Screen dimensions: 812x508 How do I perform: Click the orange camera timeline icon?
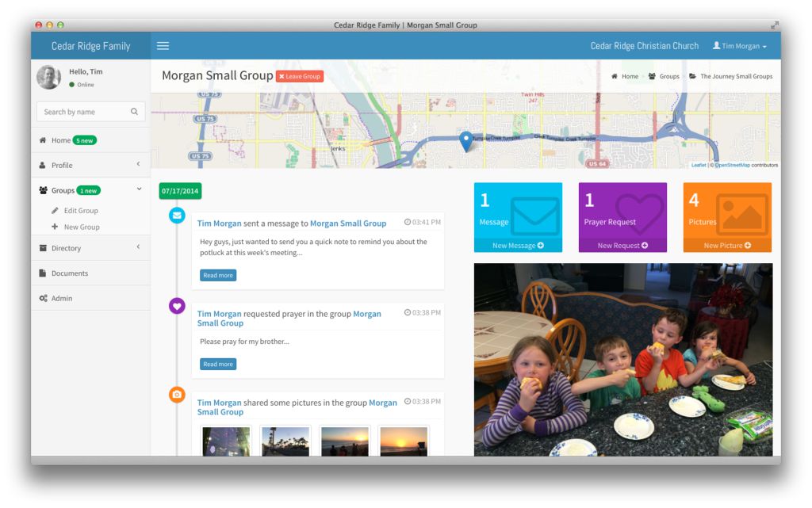[x=177, y=394]
